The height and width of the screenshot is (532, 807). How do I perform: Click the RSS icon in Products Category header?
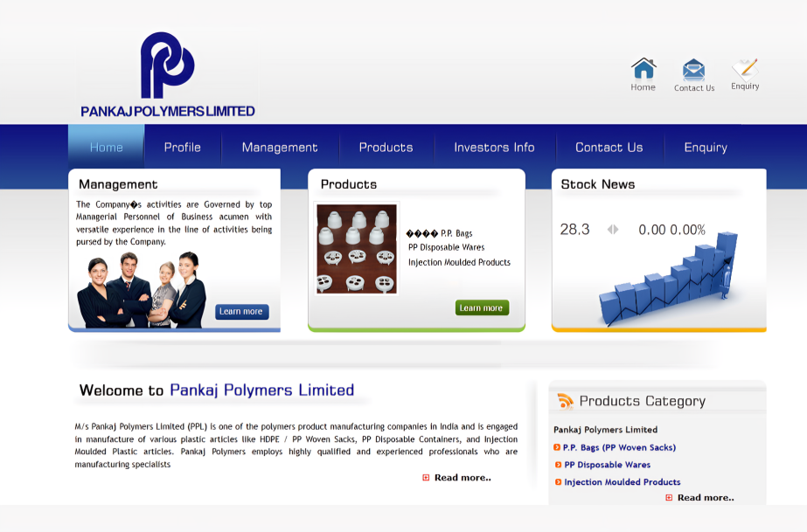[564, 401]
